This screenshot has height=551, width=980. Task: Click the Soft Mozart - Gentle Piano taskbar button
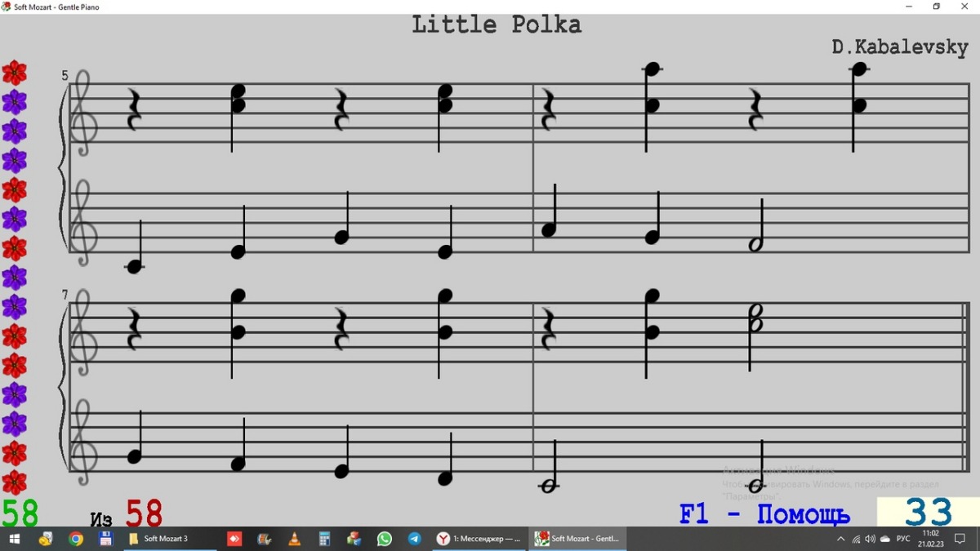[x=577, y=539]
